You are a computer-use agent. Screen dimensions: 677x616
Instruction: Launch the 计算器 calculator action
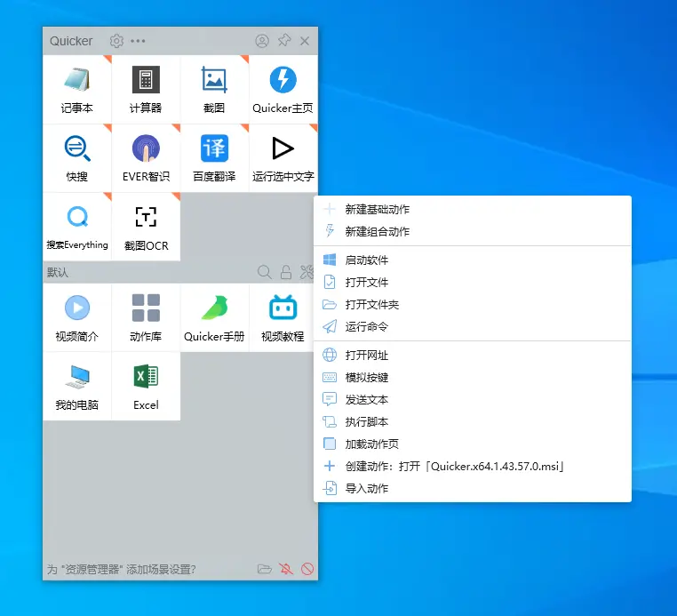146,89
